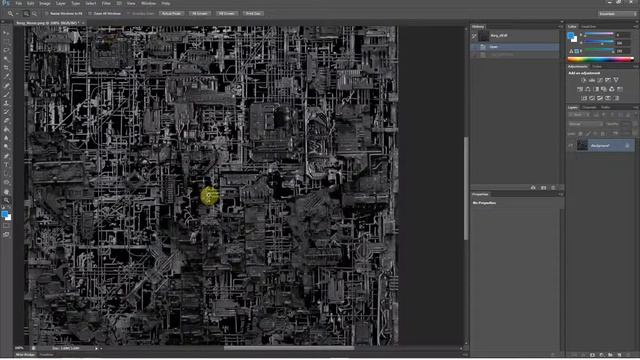Image resolution: width=640 pixels, height=360 pixels.
Task: Open status bar document info arrow
Action: [97, 349]
